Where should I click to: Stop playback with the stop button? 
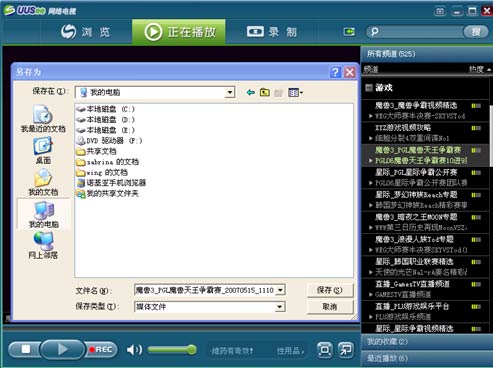25,349
